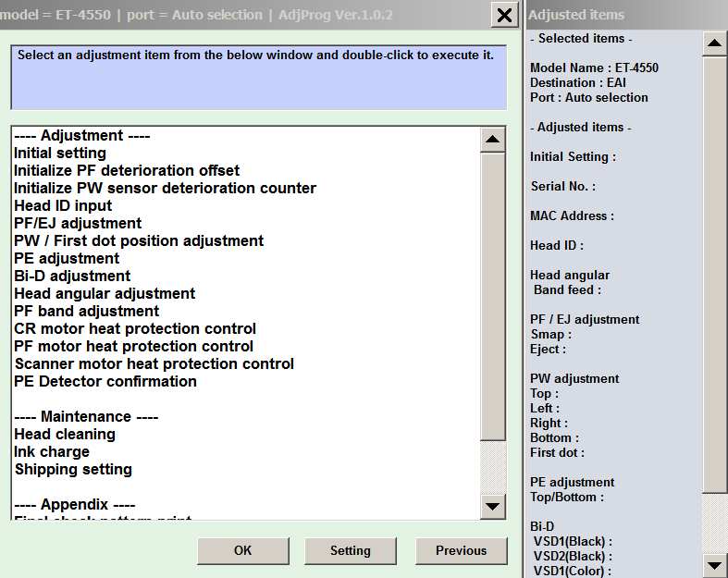Image resolution: width=728 pixels, height=578 pixels.
Task: Select the Bi-D adjustment item
Action: click(x=72, y=277)
